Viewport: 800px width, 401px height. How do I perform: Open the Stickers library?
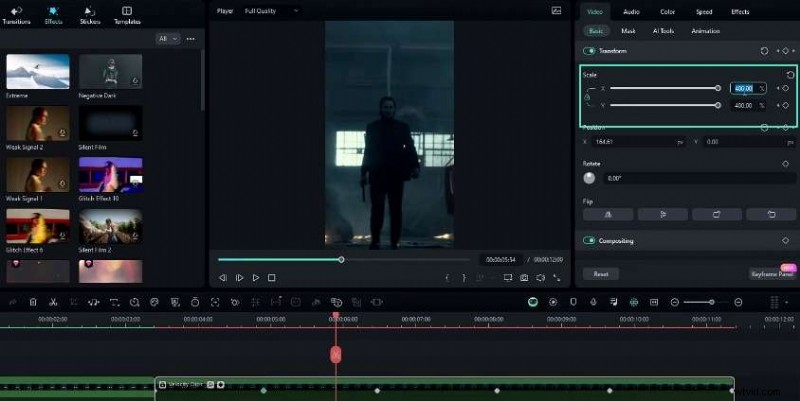pyautogui.click(x=90, y=15)
